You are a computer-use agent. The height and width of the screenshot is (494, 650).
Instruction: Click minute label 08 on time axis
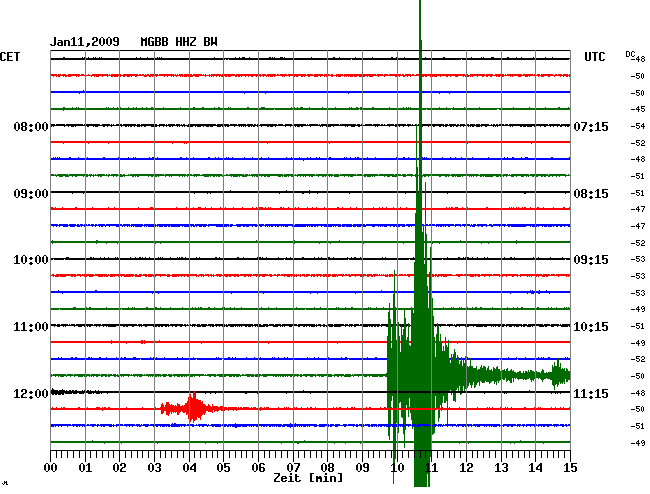click(x=327, y=468)
